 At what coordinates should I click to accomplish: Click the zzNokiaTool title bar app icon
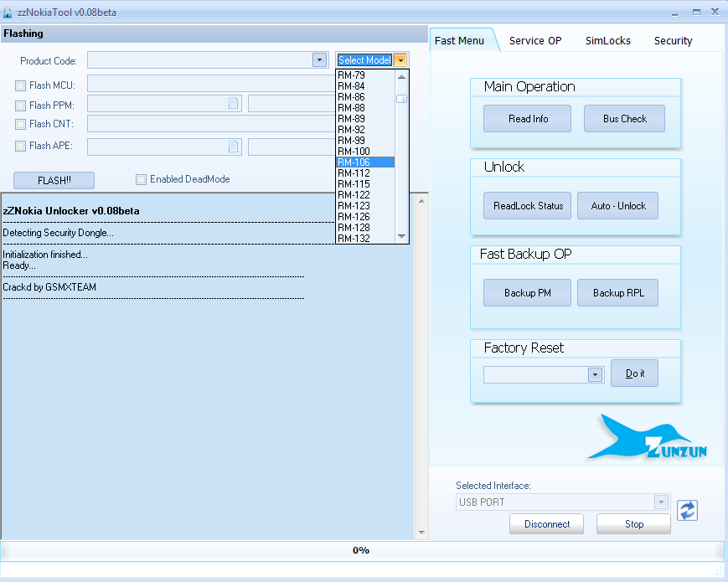[x=8, y=13]
